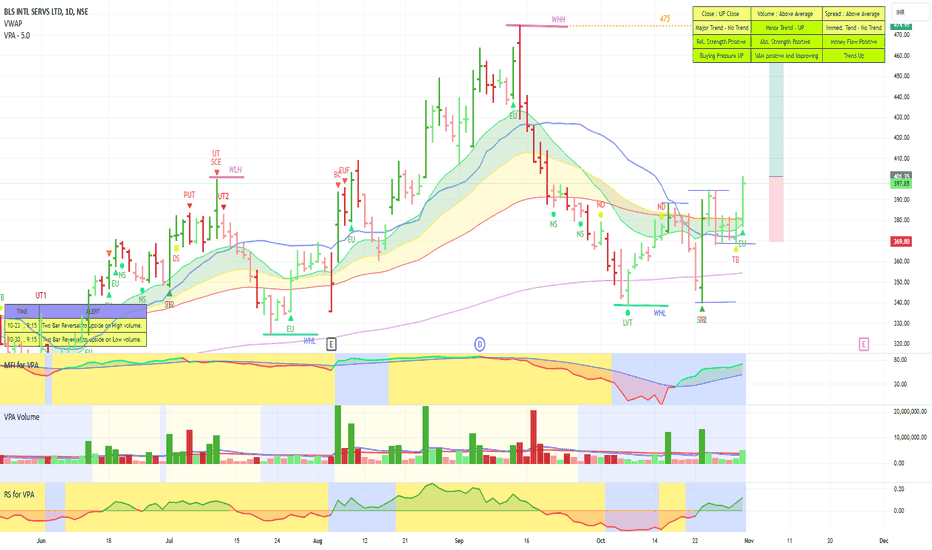
Task: Click the BC signal label near August
Action: point(337,175)
